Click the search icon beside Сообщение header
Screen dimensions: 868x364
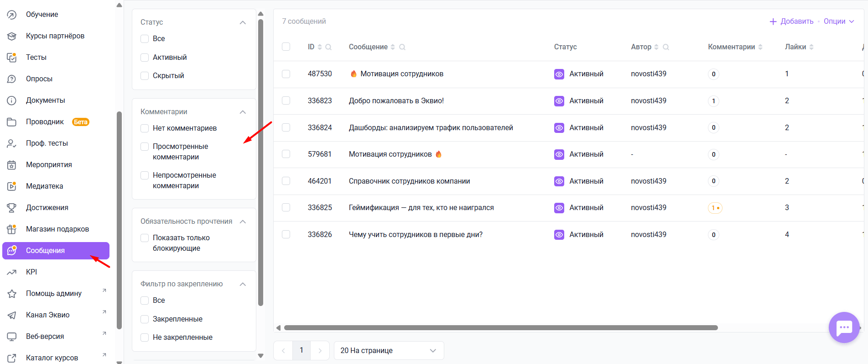click(x=402, y=47)
